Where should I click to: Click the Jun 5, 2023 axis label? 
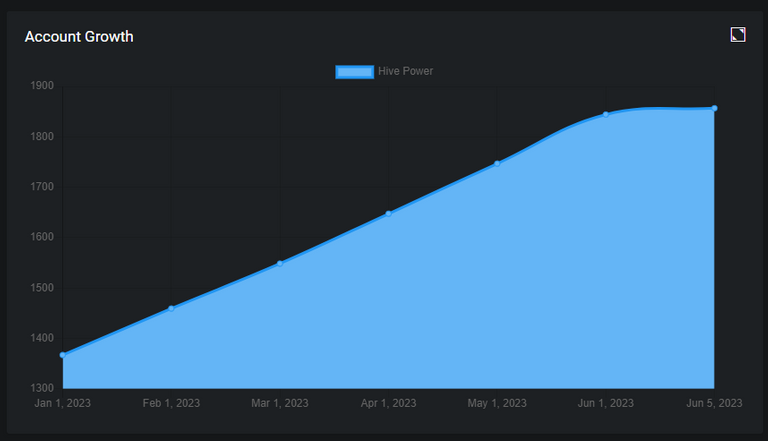click(714, 403)
